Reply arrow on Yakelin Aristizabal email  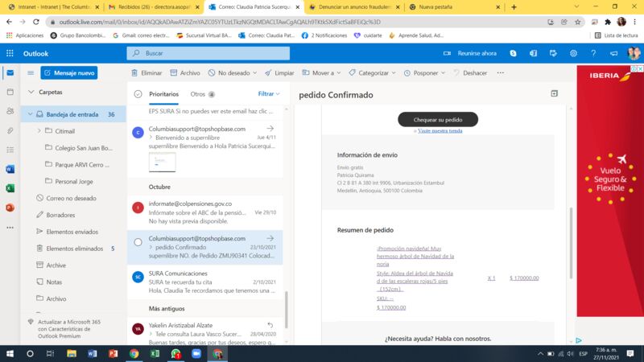(270, 325)
